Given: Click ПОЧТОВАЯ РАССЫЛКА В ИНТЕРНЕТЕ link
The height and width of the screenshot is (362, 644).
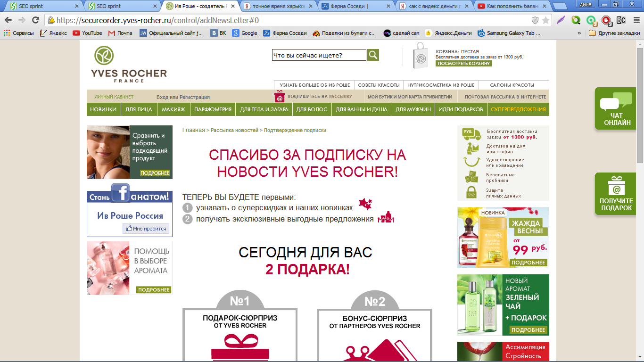Looking at the screenshot, I should click(x=505, y=97).
